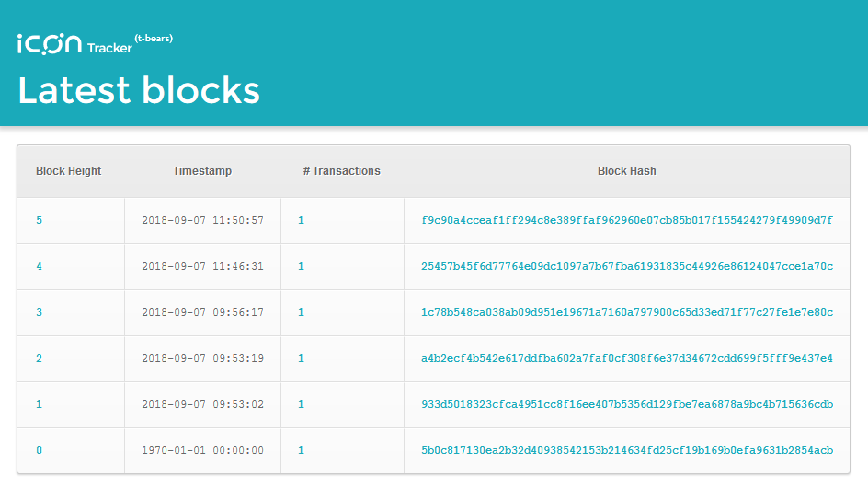Open block height 3 link

click(x=39, y=313)
